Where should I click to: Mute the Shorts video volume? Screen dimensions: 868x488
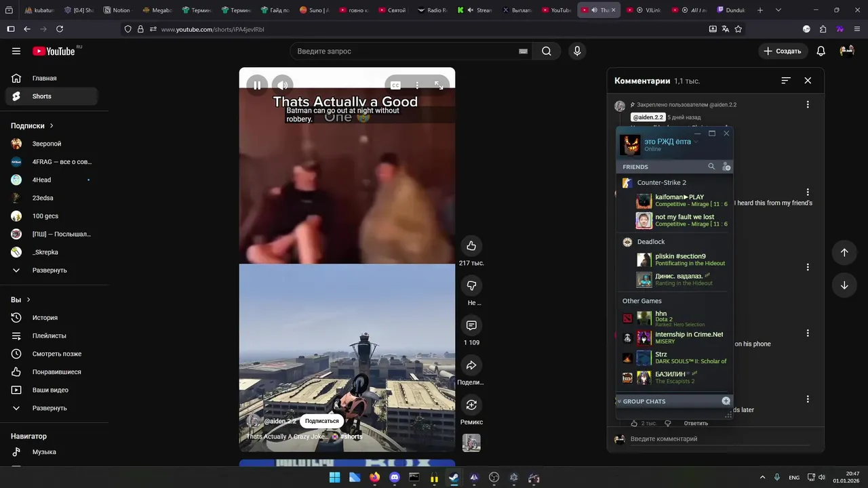coord(283,85)
